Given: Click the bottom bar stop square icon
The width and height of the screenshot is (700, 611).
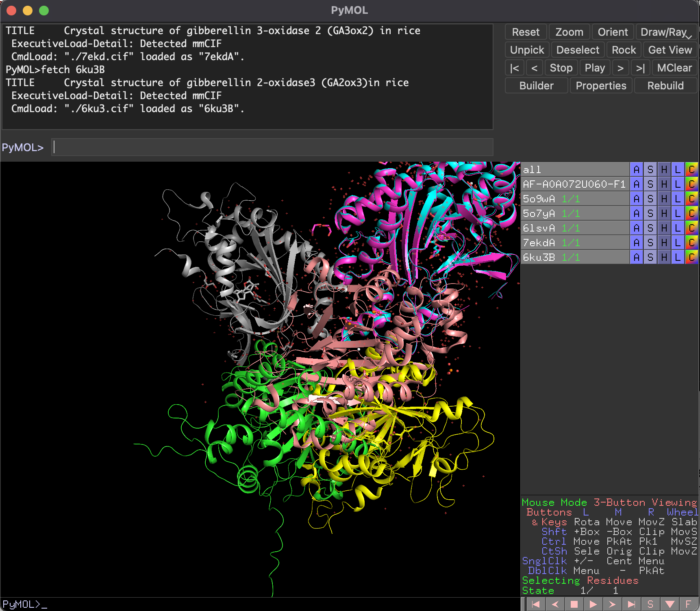Looking at the screenshot, I should click(x=574, y=604).
